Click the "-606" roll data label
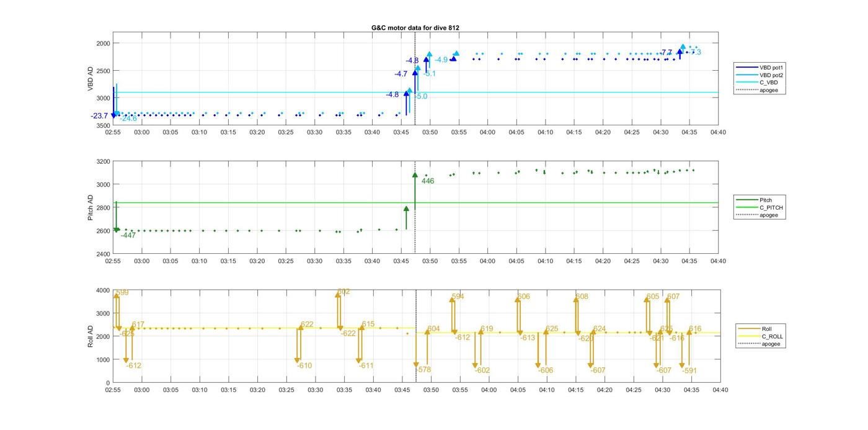Image resolution: width=868 pixels, height=430 pixels. [546, 370]
